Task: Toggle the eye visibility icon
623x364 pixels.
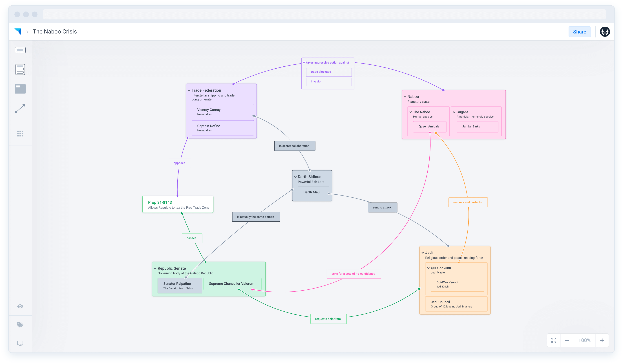Action: tap(20, 306)
